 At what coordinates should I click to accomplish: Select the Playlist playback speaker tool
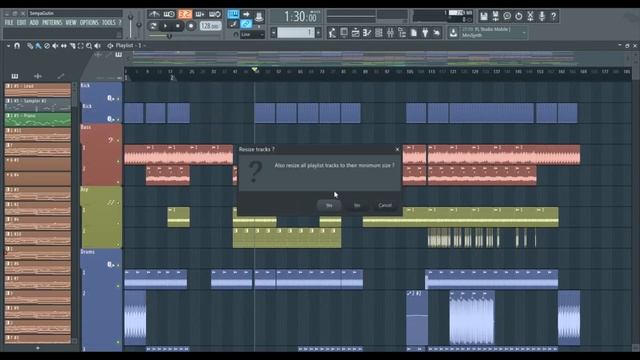[98, 46]
